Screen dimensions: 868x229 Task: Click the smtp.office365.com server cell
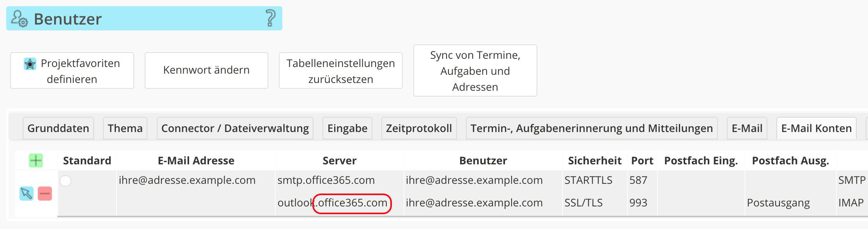click(x=326, y=180)
